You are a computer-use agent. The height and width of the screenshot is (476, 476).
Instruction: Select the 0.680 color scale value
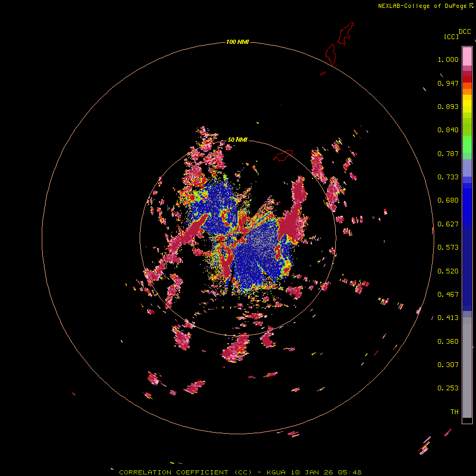[448, 200]
